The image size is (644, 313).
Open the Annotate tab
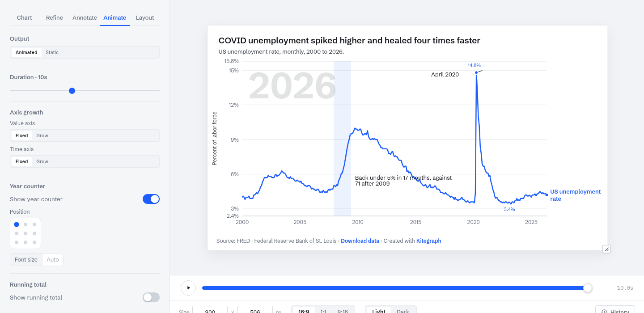click(x=85, y=18)
